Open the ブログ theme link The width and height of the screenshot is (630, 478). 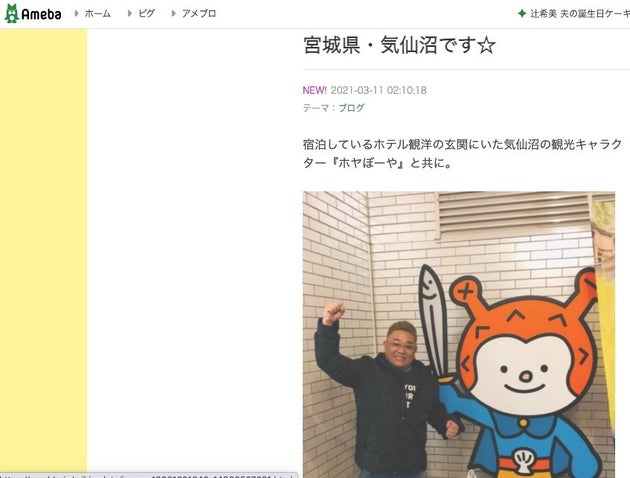tap(351, 108)
